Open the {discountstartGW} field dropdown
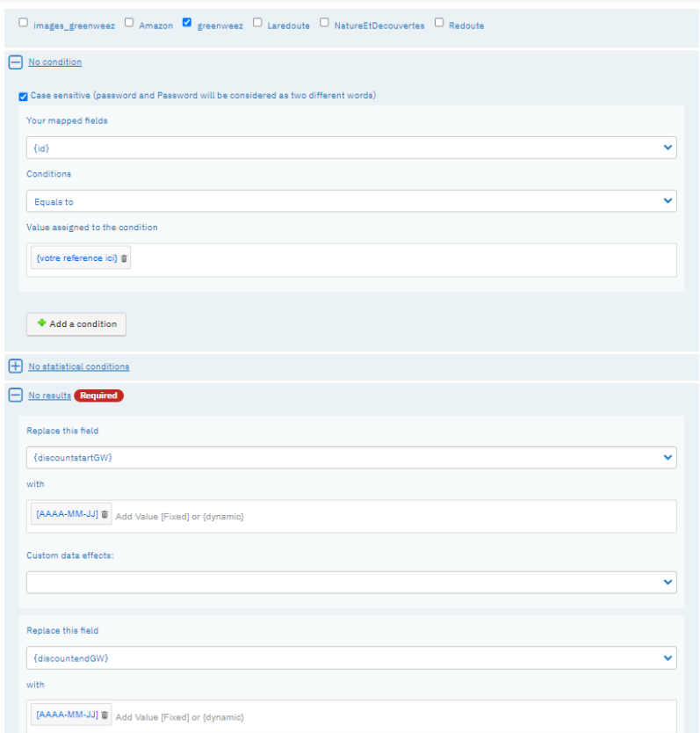 tap(351, 458)
